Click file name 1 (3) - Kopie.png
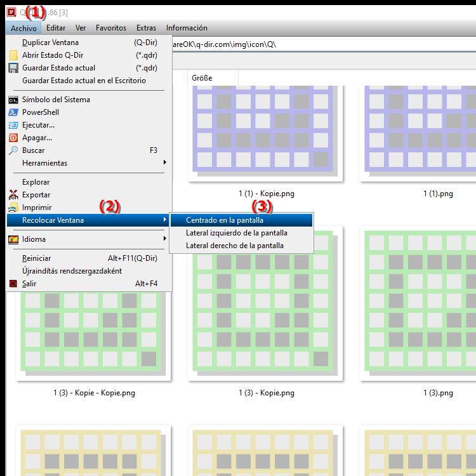Viewport: 476px width, 476px height. point(266,393)
